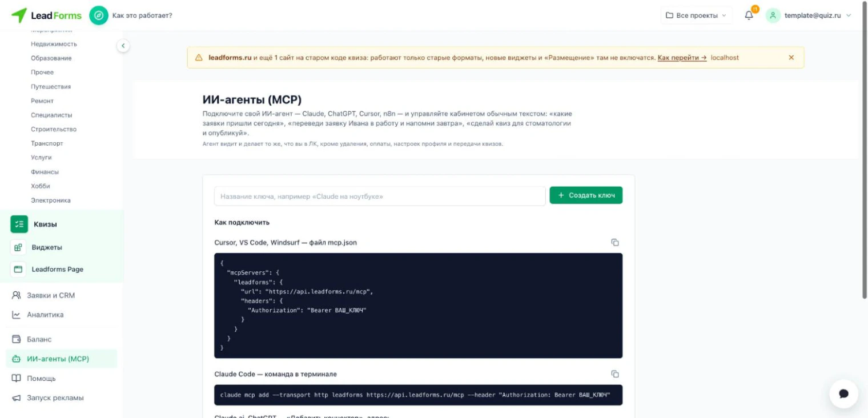Dismiss the yellow warning banner
The height and width of the screenshot is (418, 868).
pos(791,58)
